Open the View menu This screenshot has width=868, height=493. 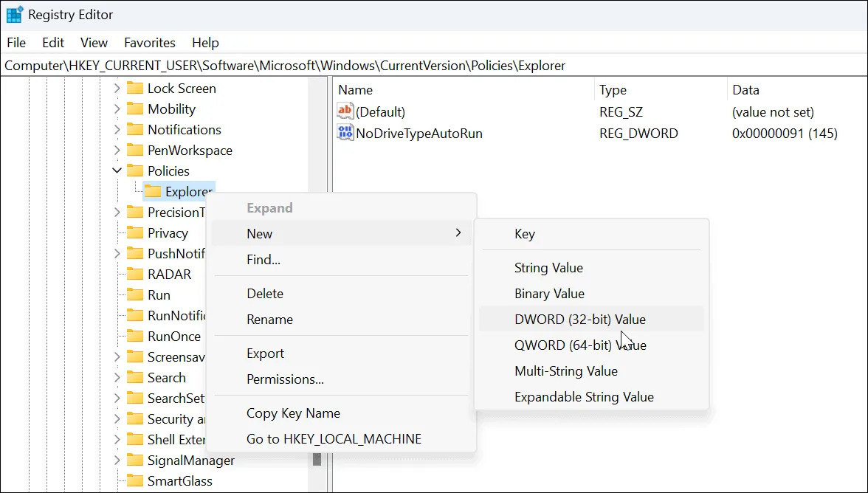point(94,43)
